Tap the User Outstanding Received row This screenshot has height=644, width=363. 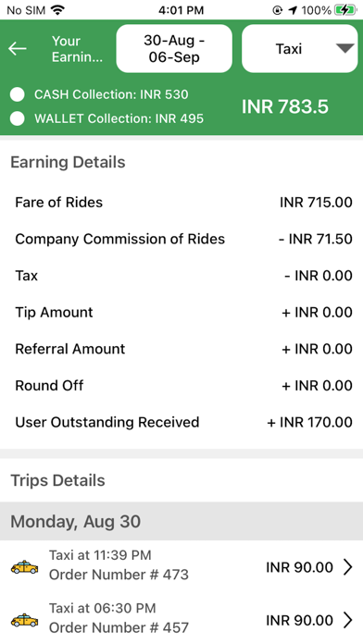181,422
